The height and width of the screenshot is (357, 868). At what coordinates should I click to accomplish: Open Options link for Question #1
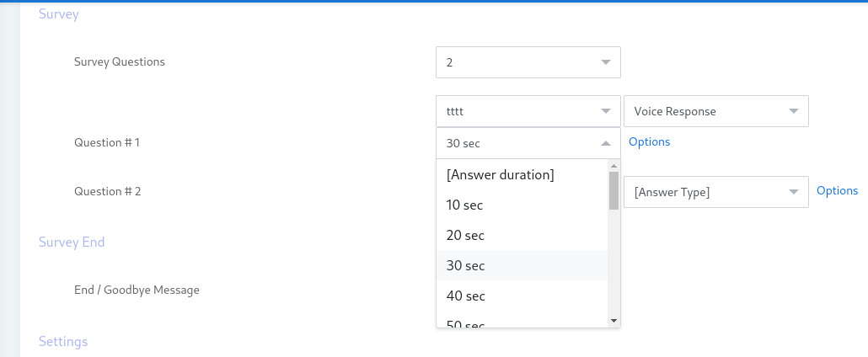point(649,142)
